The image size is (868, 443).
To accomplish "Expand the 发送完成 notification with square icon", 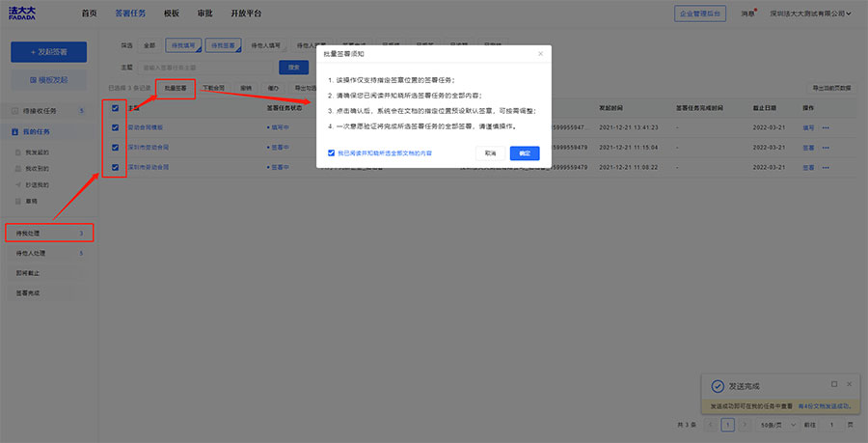I will pyautogui.click(x=834, y=384).
